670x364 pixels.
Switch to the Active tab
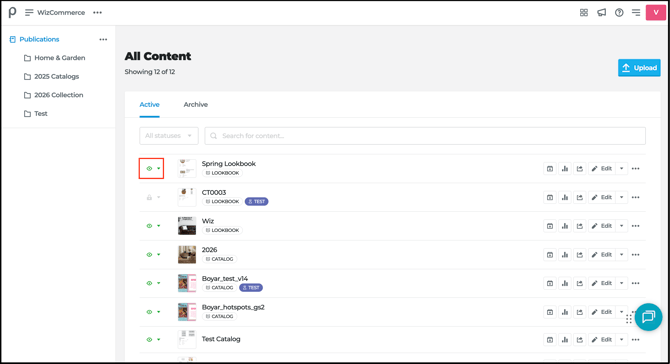149,105
